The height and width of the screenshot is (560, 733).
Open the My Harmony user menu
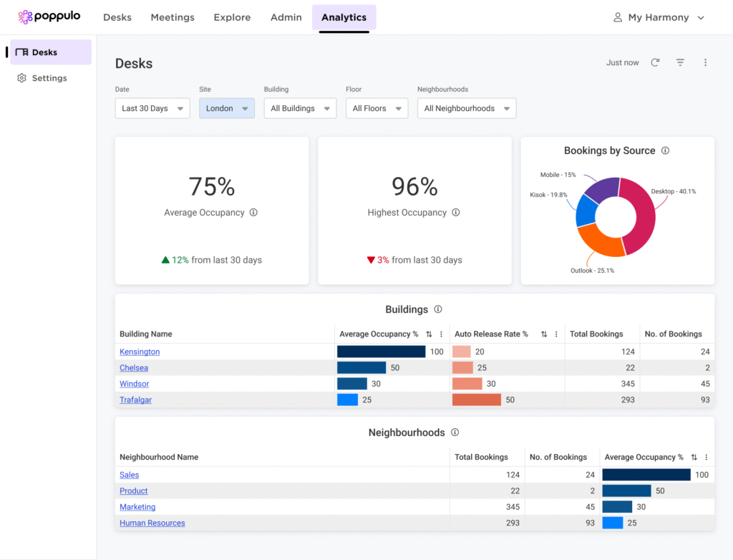[659, 17]
